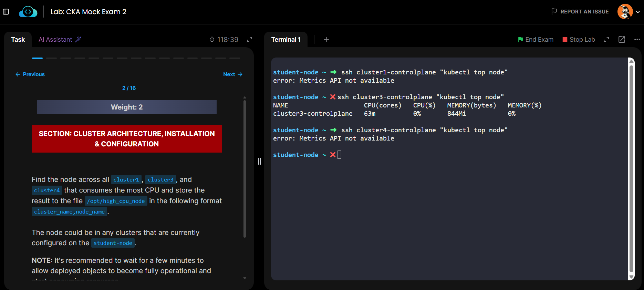Select the Task tab
The image size is (644, 290).
pos(18,40)
